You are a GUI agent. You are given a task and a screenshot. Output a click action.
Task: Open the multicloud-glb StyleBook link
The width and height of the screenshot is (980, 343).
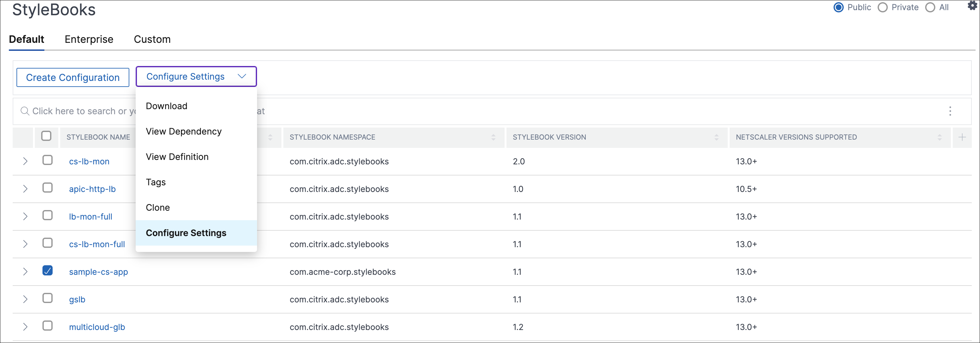click(x=97, y=327)
